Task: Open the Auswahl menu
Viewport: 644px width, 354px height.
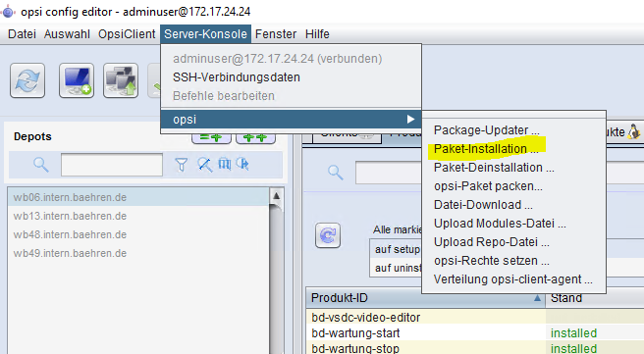Action: 67,34
